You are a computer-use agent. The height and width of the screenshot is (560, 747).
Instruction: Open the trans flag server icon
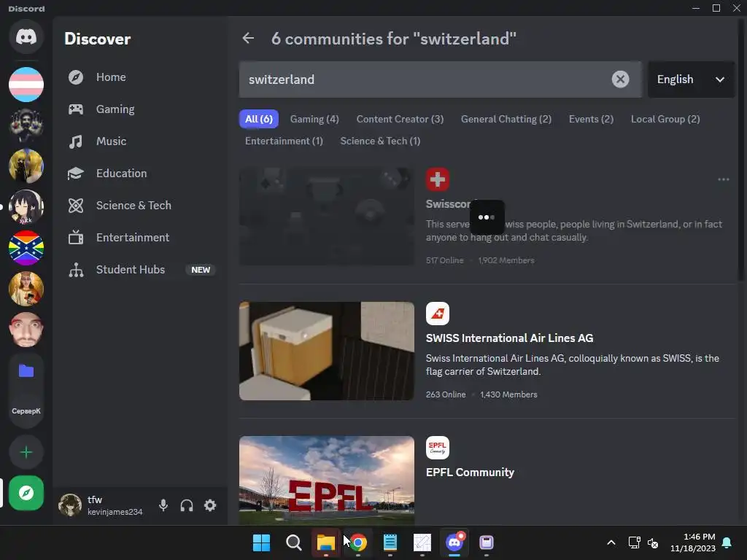(x=26, y=85)
